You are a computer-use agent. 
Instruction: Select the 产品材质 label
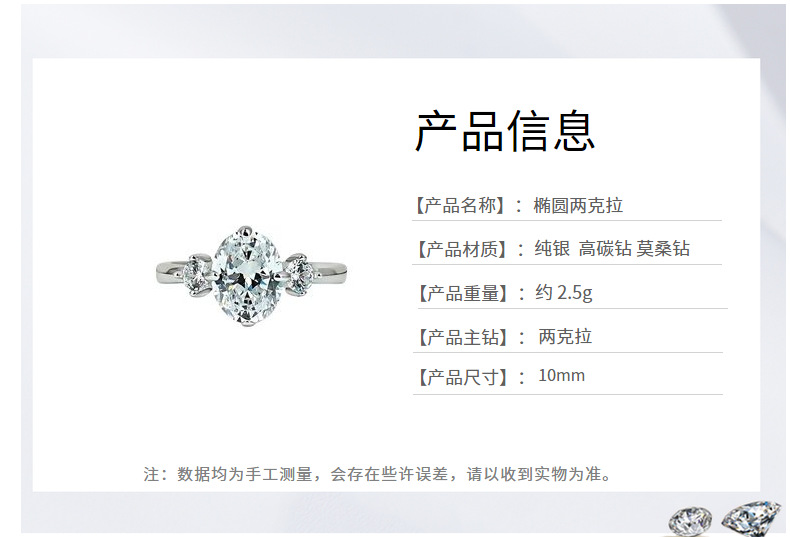coord(461,249)
